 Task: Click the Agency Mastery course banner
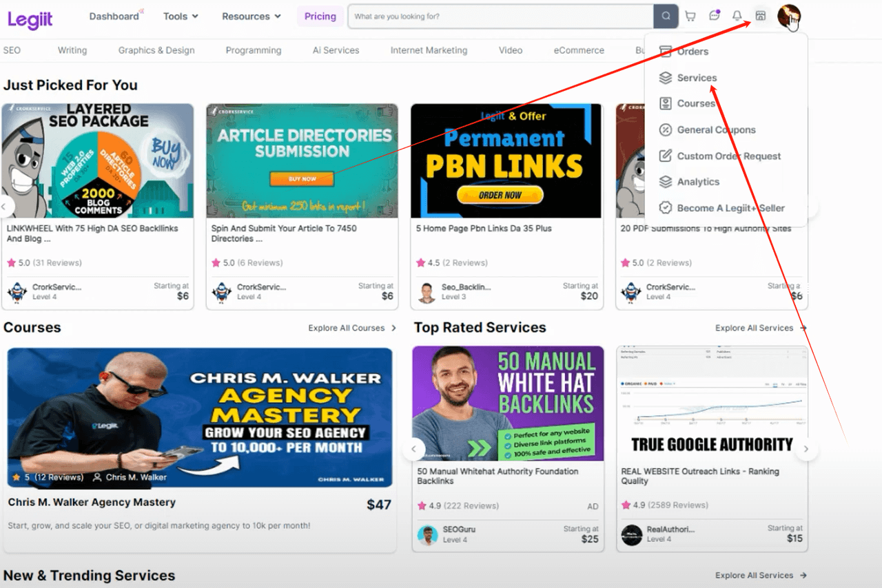pyautogui.click(x=200, y=417)
